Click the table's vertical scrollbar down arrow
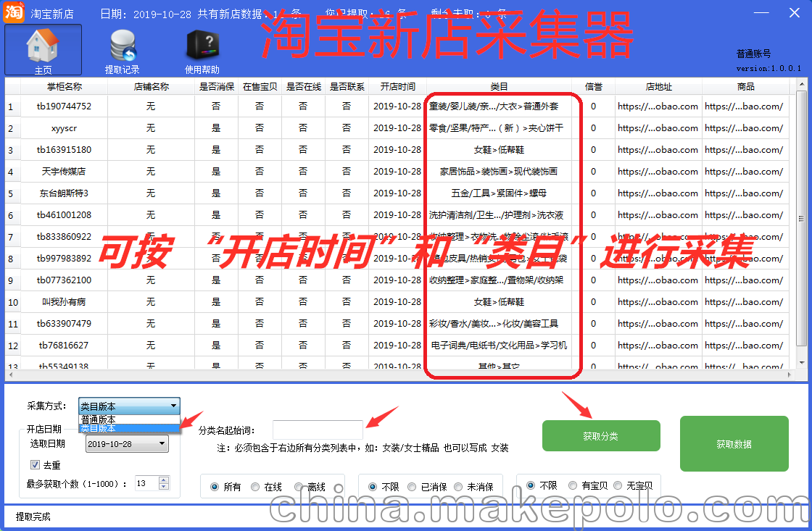 coord(802,363)
